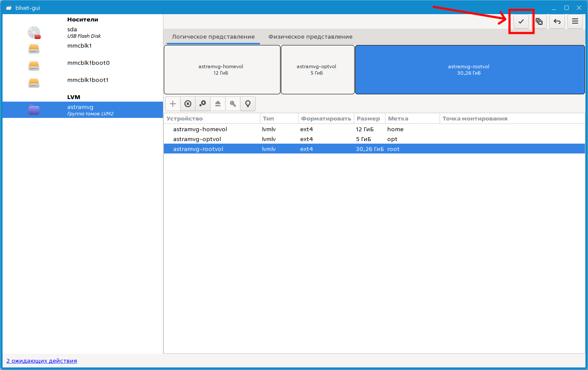Delete the selected device with the X icon

(x=188, y=104)
